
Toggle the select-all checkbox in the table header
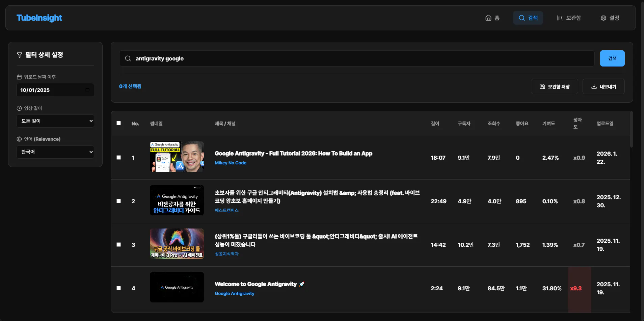(x=119, y=123)
